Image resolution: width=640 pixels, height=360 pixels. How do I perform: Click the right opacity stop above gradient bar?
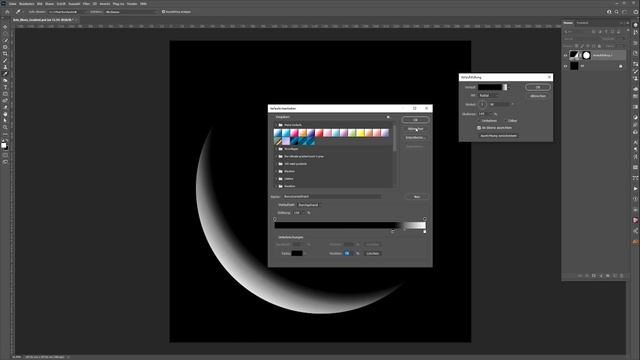pyautogui.click(x=424, y=219)
